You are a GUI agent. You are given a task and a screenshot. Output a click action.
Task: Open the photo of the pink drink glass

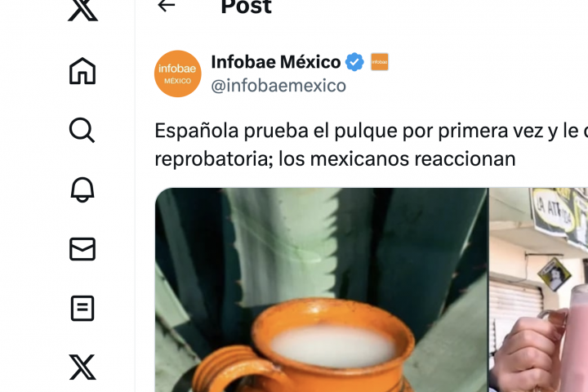tap(538, 290)
